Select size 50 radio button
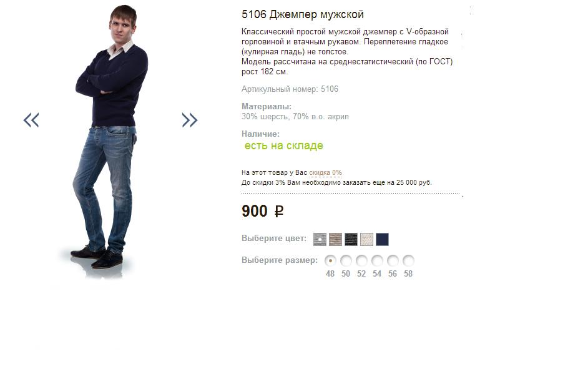 [x=346, y=260]
